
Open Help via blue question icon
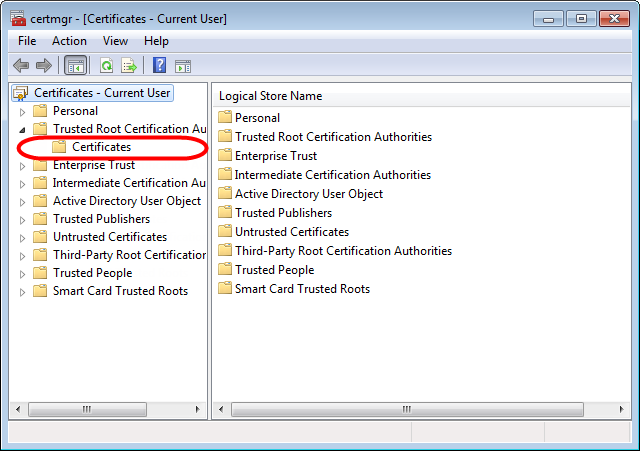pyautogui.click(x=159, y=66)
